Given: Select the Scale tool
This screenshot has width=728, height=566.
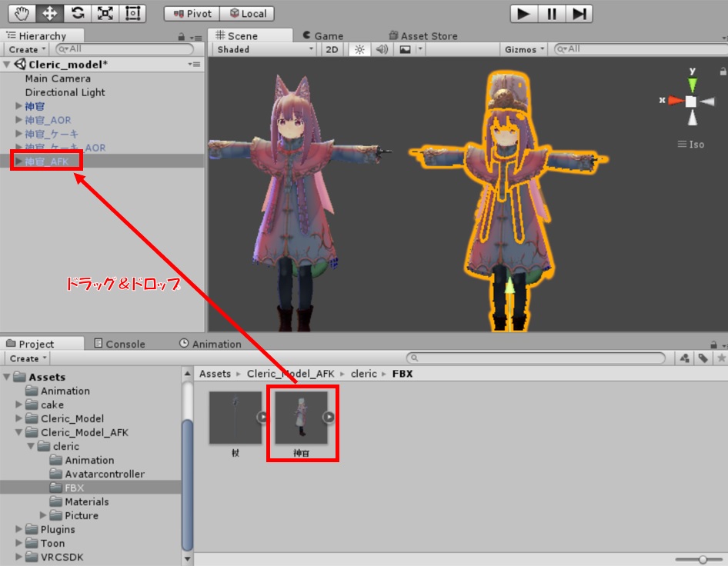Looking at the screenshot, I should 105,13.
